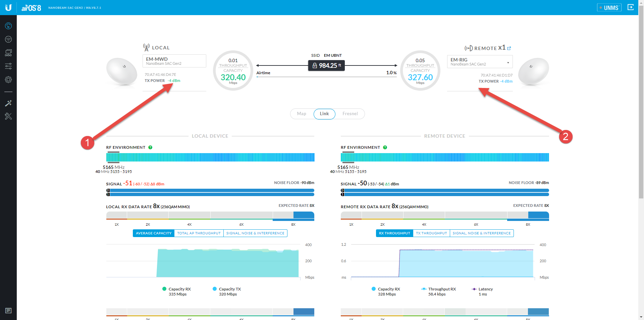Image resolution: width=644 pixels, height=320 pixels.
Task: Select the Average Capacity chart tab
Action: coord(154,233)
